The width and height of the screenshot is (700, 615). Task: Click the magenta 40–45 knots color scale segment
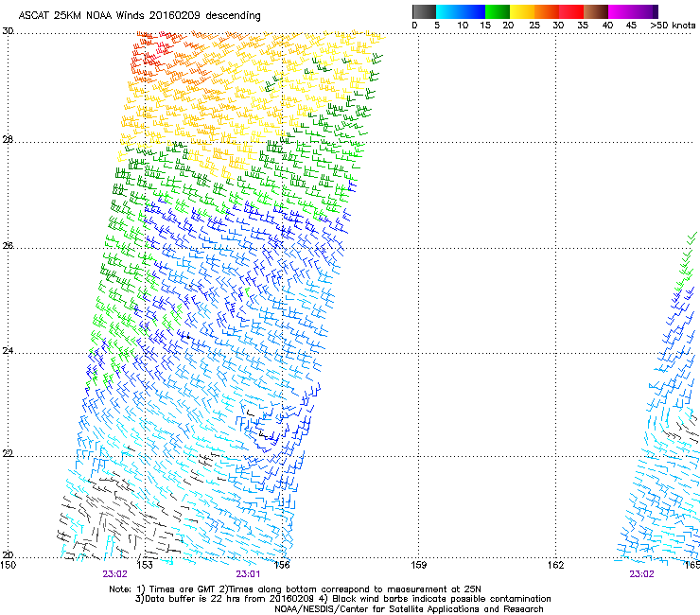point(621,11)
